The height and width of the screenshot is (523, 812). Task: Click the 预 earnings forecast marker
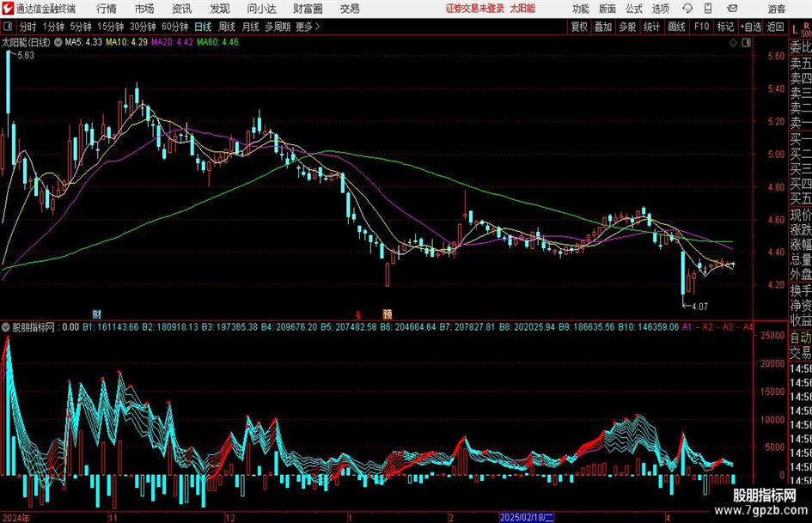pos(388,313)
